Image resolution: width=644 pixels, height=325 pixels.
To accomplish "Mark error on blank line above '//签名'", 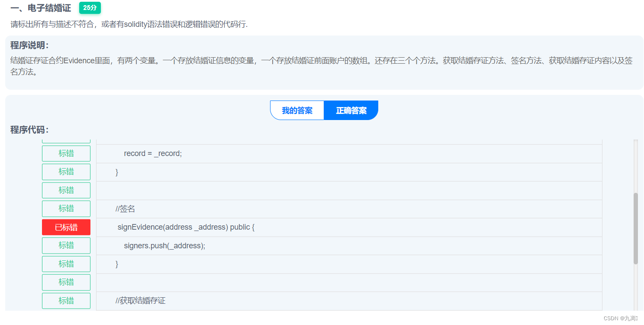I will pyautogui.click(x=66, y=190).
